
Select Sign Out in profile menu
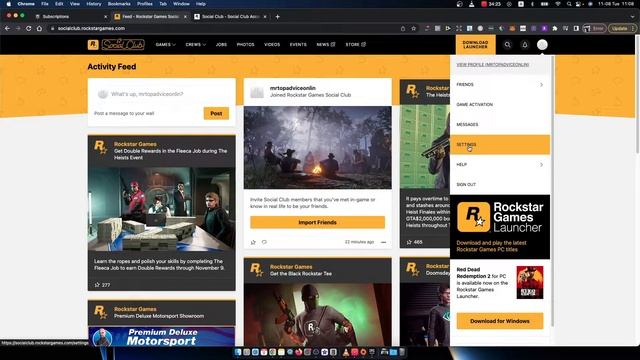pos(500,184)
